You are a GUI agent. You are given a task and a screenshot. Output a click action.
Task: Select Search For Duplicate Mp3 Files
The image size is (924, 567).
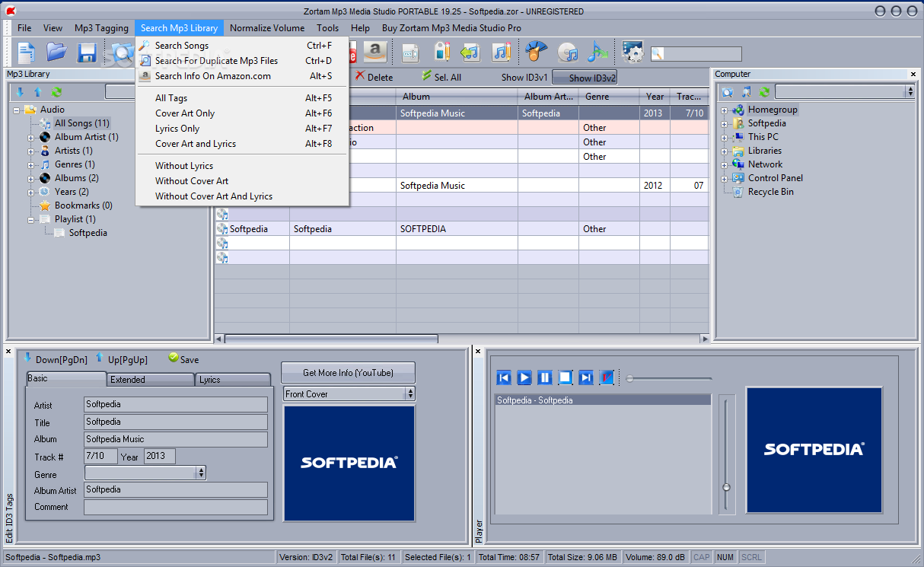click(x=242, y=61)
